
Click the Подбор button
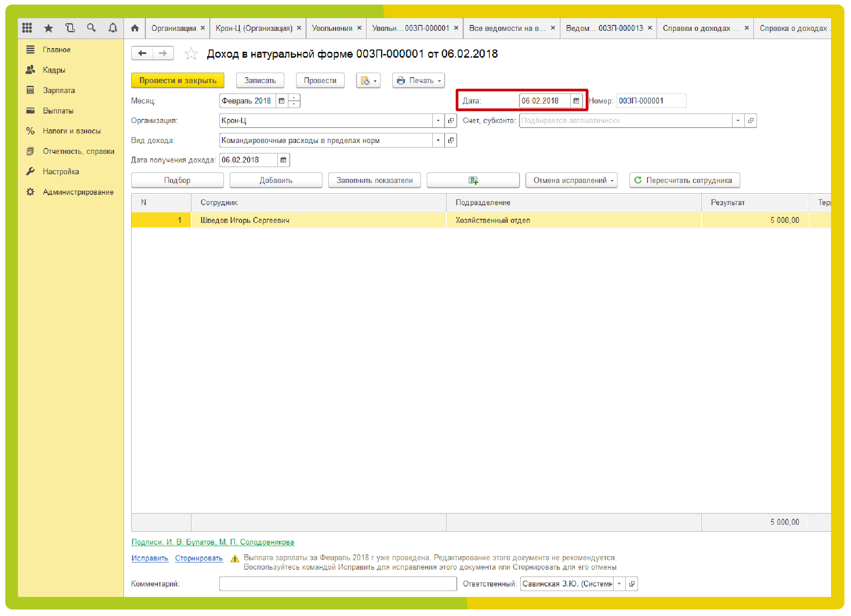coord(178,180)
